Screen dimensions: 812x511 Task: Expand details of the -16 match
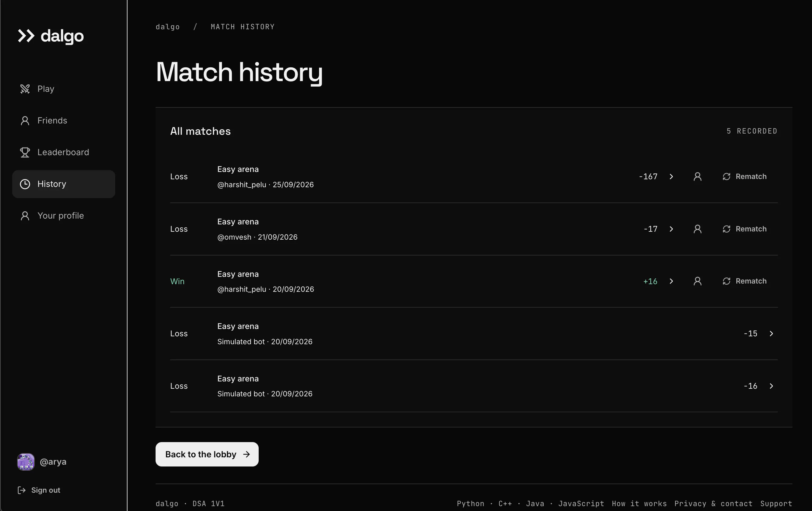click(771, 386)
